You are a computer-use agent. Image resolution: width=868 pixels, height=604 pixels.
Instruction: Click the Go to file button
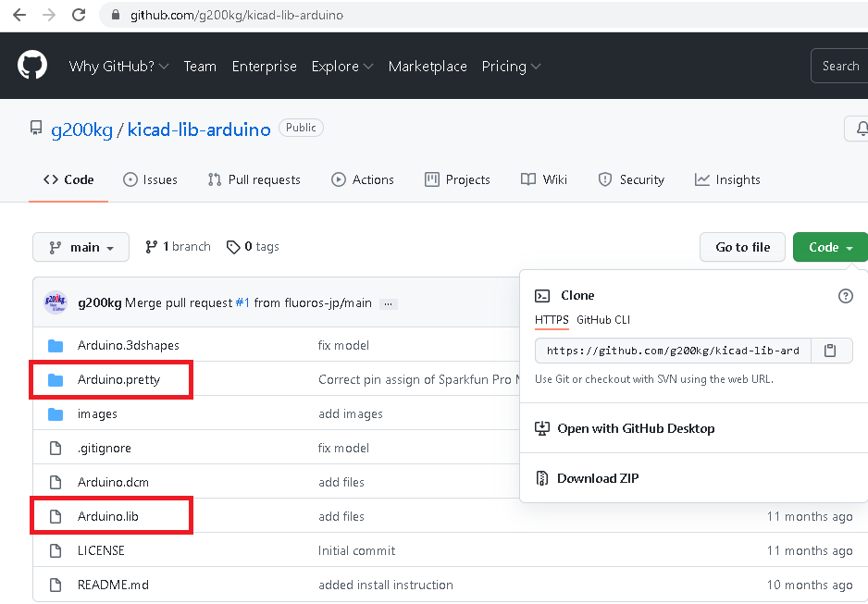click(742, 247)
